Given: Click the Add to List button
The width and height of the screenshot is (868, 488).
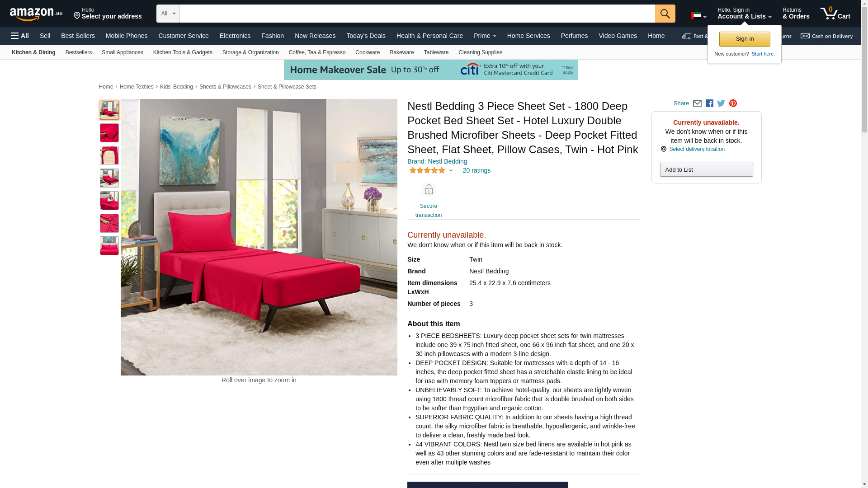Looking at the screenshot, I should [706, 170].
